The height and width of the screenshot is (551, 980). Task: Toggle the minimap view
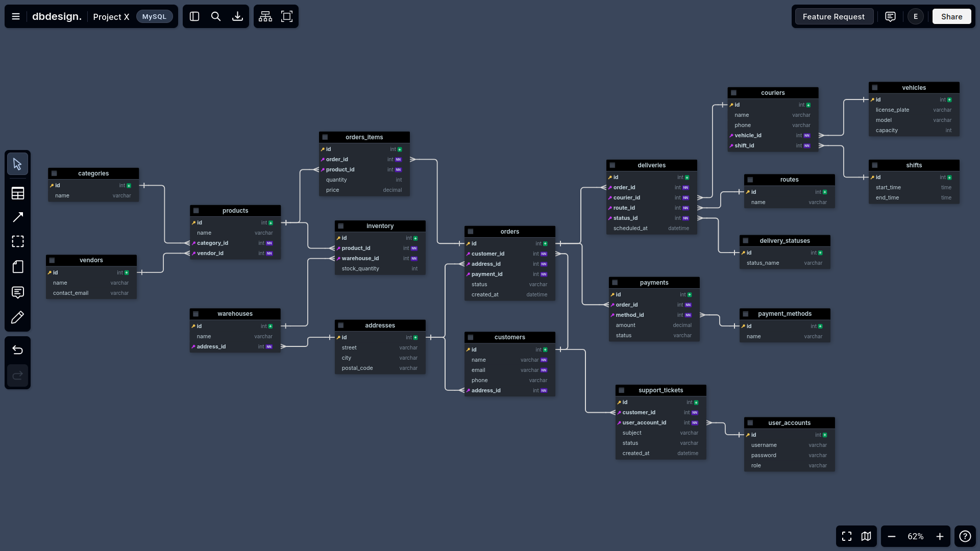(x=866, y=536)
